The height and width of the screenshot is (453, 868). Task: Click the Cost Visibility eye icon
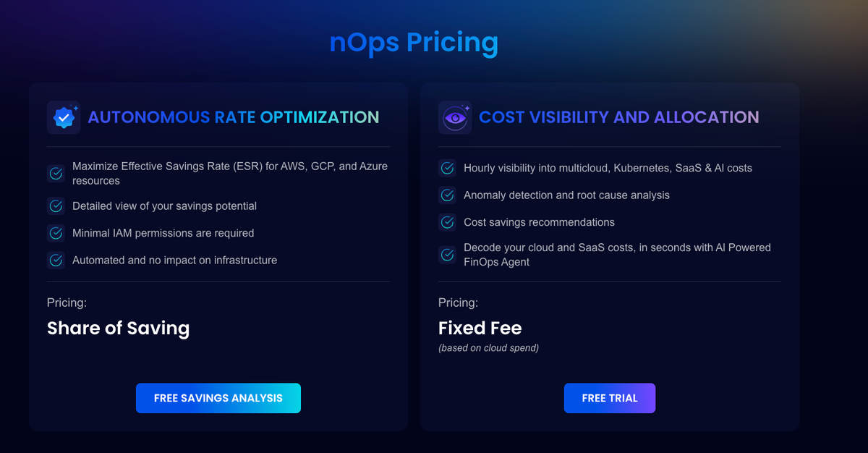point(455,117)
